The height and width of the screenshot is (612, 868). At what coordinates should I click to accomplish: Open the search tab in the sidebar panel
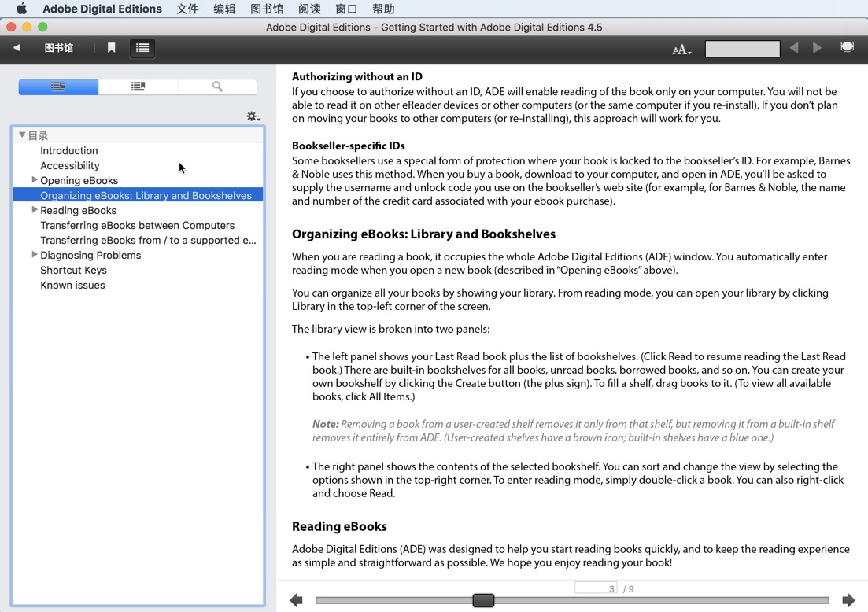pos(218,87)
